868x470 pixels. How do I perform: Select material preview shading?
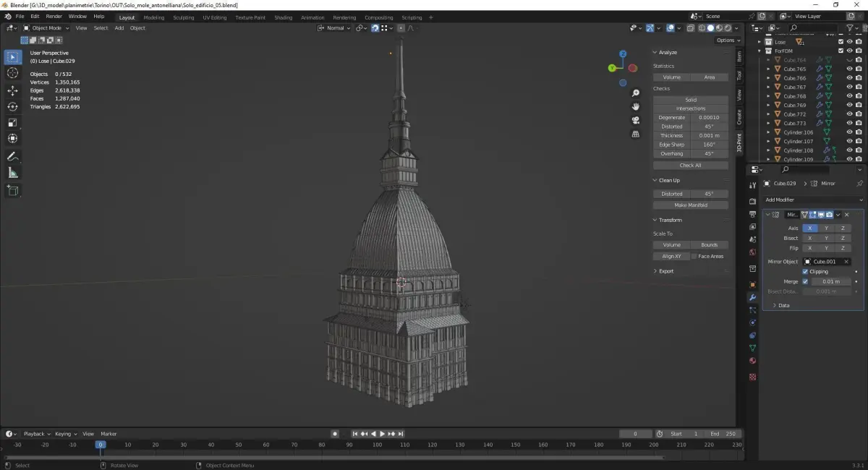718,28
